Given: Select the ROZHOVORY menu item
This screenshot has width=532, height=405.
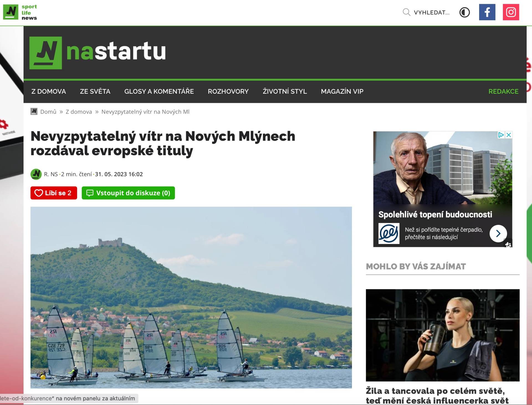Looking at the screenshot, I should [x=228, y=91].
